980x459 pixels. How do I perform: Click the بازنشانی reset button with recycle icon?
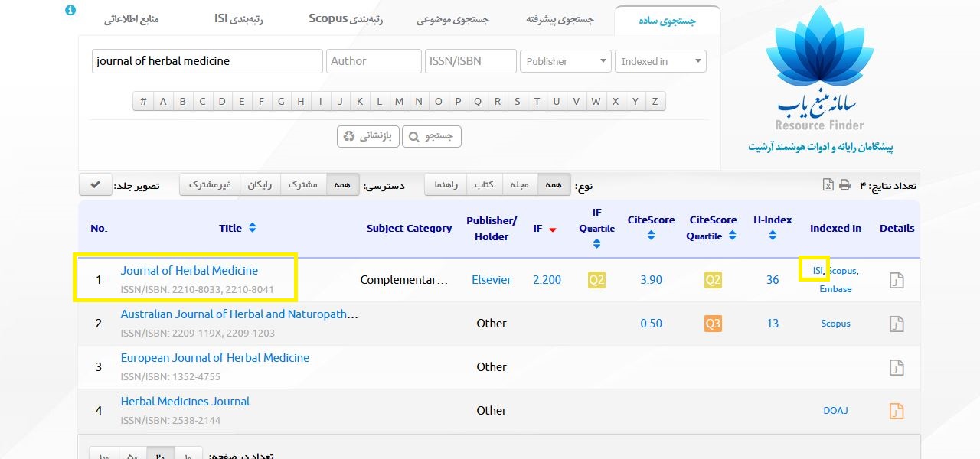point(367,136)
